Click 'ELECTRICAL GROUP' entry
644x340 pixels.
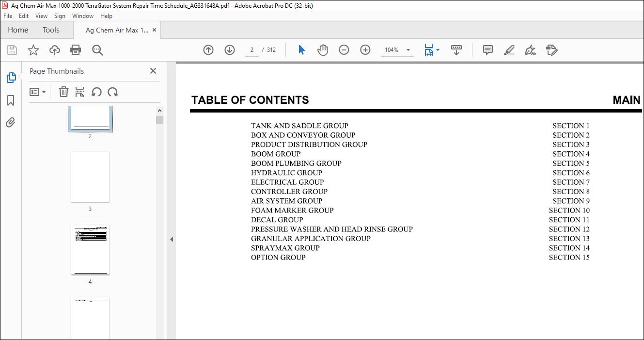click(x=287, y=182)
